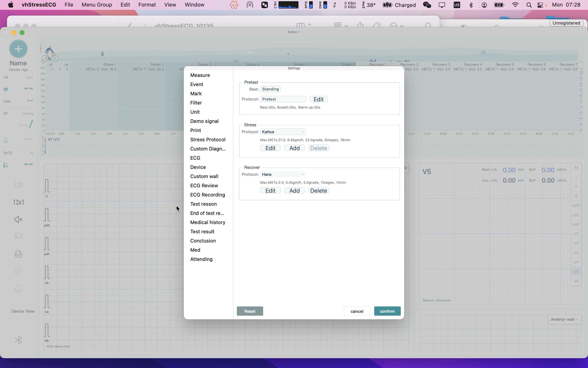
Task: Click Add under Stress protocol
Action: point(294,148)
